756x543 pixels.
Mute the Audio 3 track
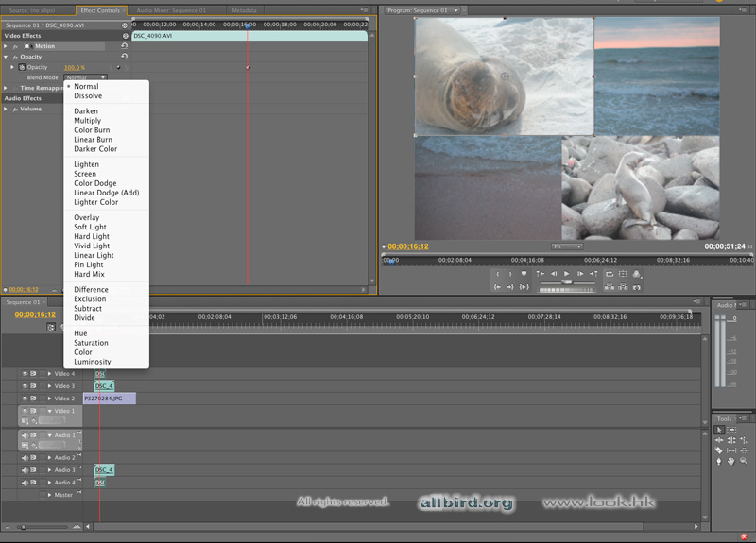[25, 469]
